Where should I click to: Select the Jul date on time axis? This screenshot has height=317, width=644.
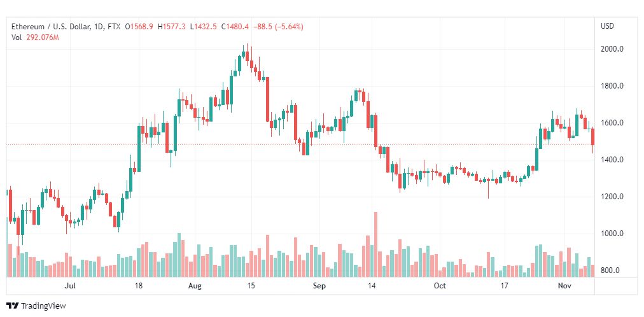(70, 286)
